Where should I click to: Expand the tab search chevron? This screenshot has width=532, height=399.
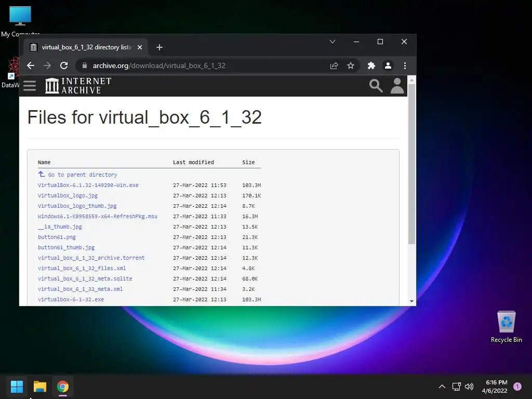click(332, 42)
